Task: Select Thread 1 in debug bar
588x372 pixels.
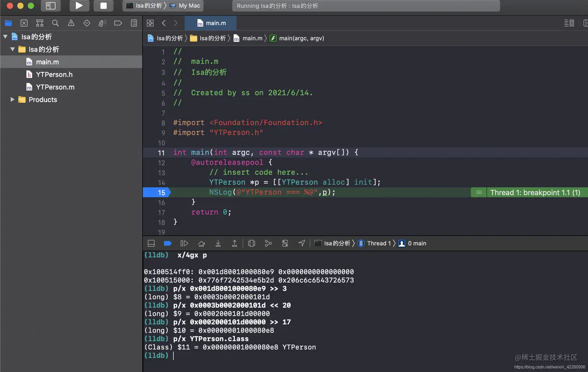Action: coord(374,243)
